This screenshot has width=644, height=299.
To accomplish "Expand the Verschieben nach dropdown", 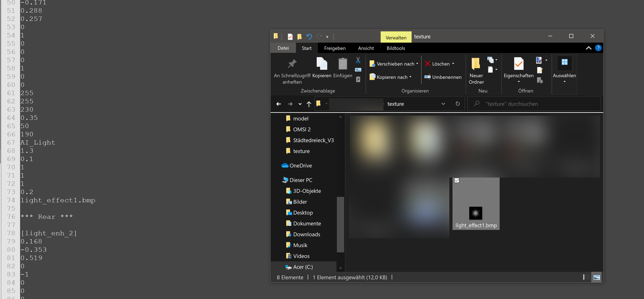I will [x=417, y=64].
